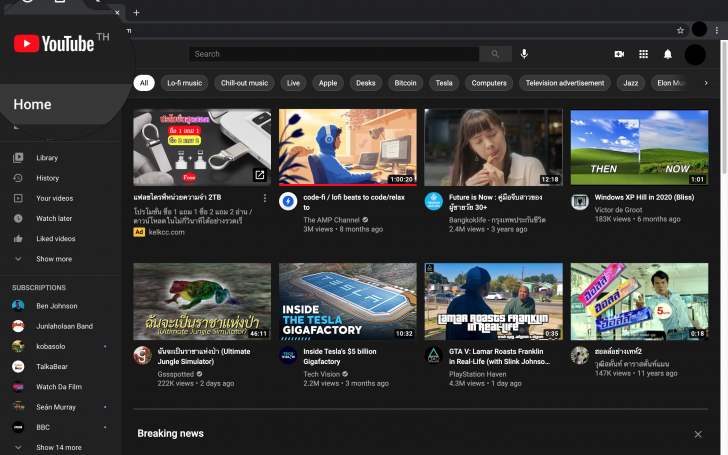The image size is (728, 455).
Task: Select the Bitcoin filter chip
Action: pyautogui.click(x=405, y=83)
